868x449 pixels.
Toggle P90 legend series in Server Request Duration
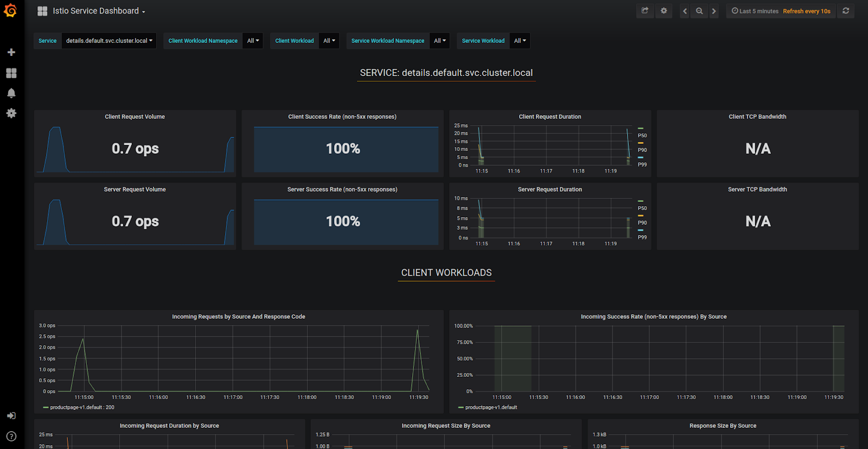click(642, 223)
